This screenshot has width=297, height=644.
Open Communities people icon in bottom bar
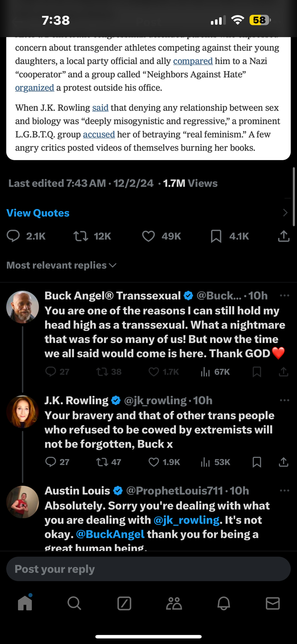[x=174, y=603]
